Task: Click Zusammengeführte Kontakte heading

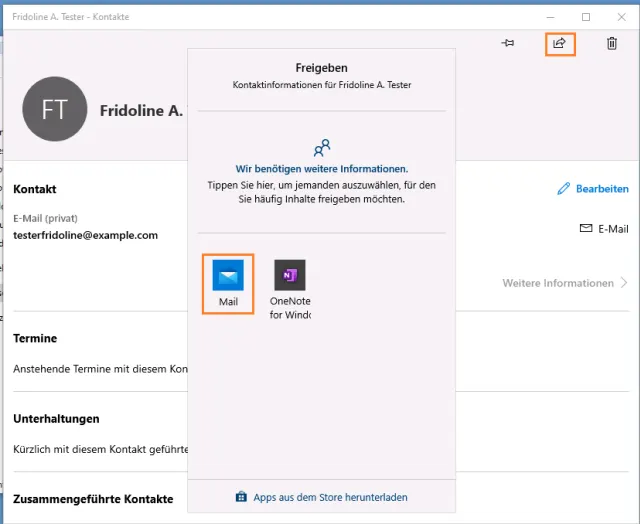Action: click(x=93, y=498)
